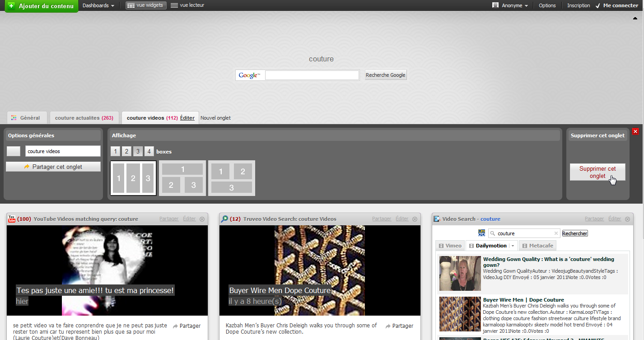Select the Dailymotion tab
This screenshot has width=644, height=340.
tap(487, 246)
